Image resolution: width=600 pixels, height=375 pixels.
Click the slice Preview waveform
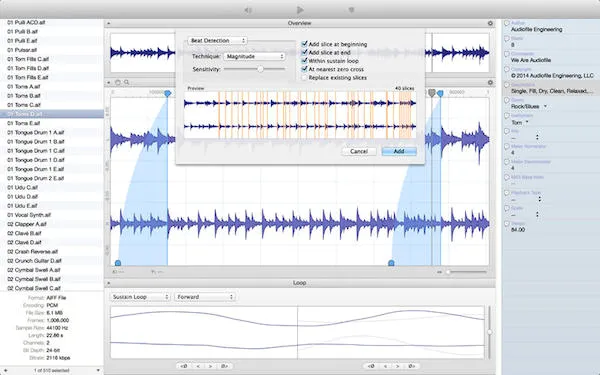tap(300, 115)
